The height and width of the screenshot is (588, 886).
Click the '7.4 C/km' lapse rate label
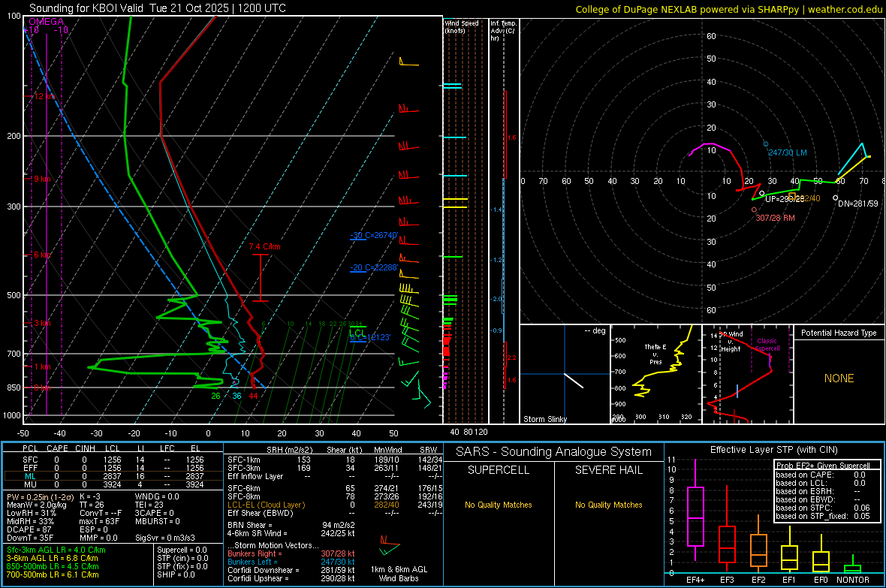point(264,246)
